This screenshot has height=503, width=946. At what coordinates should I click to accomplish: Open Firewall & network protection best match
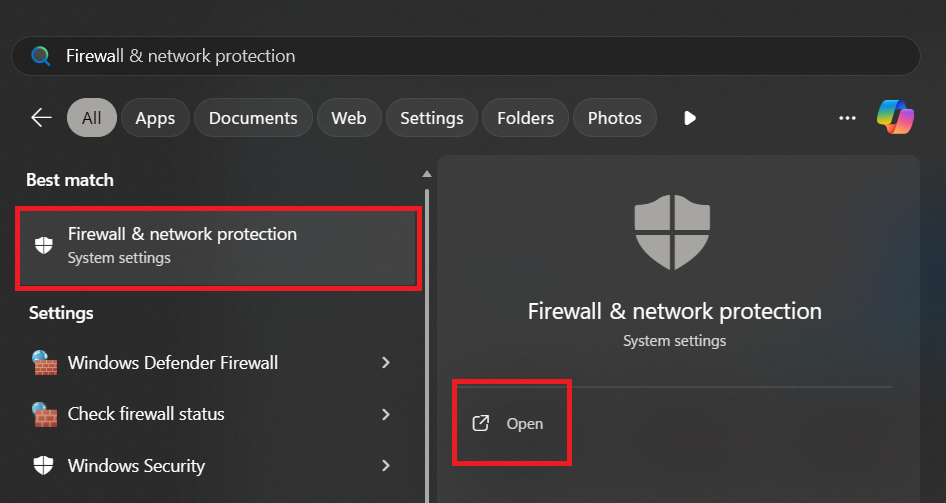(218, 245)
